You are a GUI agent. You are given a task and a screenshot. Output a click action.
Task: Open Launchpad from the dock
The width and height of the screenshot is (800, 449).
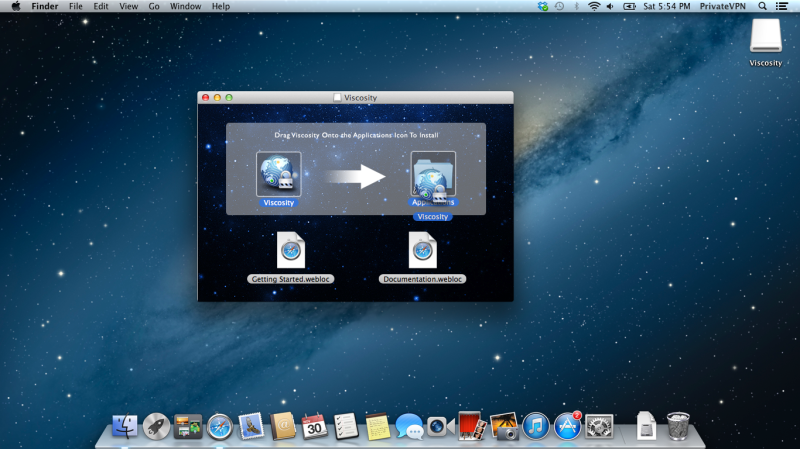click(x=156, y=426)
